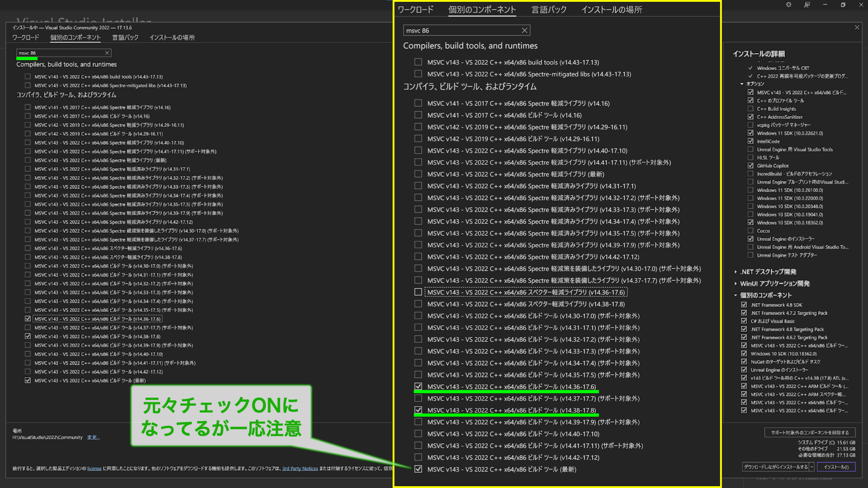868x488 pixels.
Task: Click システム ドライブ (C) 15.61 GB text
Action: (x=826, y=442)
